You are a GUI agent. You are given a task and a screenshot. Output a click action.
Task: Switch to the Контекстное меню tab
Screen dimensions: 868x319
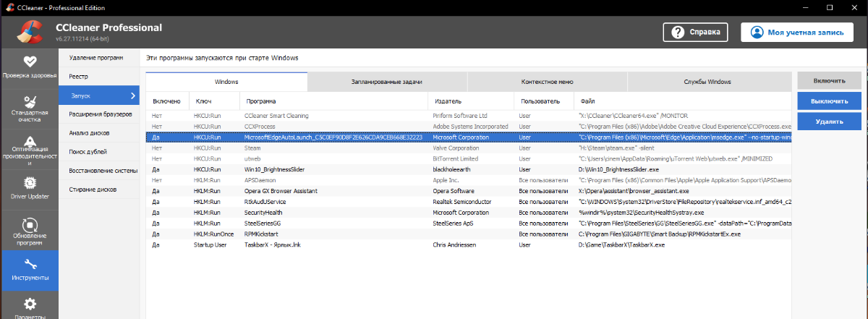(x=547, y=82)
